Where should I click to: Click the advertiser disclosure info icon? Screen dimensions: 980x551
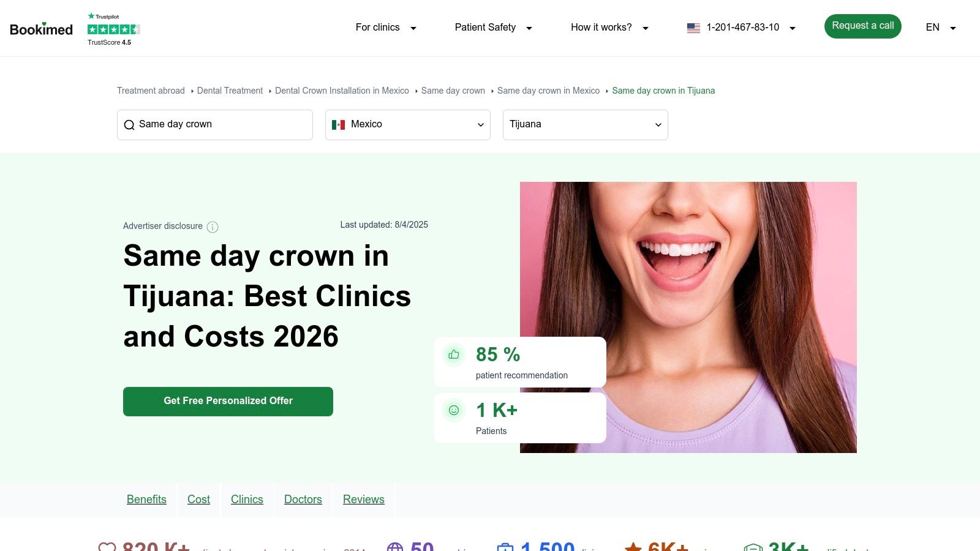(x=212, y=227)
